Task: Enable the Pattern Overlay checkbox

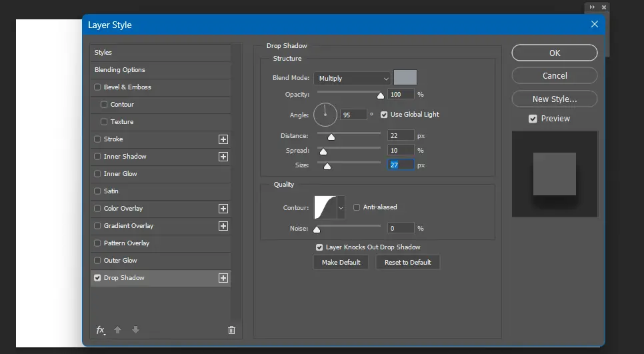Action: click(97, 243)
